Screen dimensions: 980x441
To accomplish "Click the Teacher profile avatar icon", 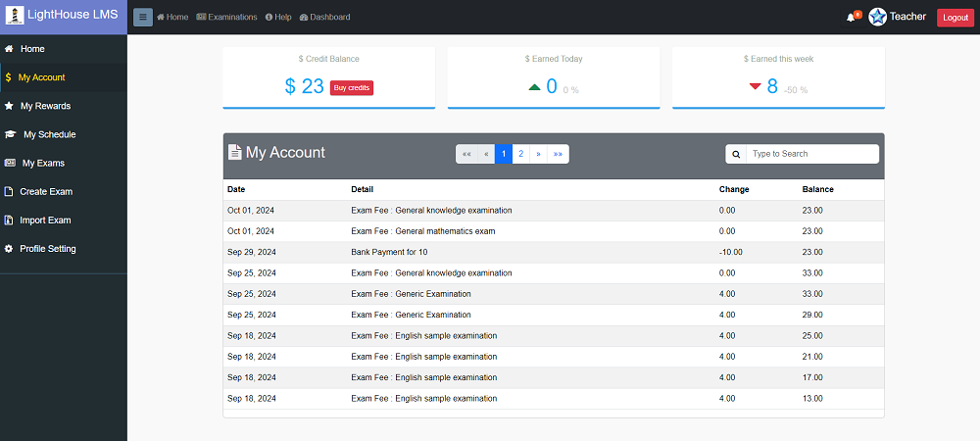I will 877,17.
